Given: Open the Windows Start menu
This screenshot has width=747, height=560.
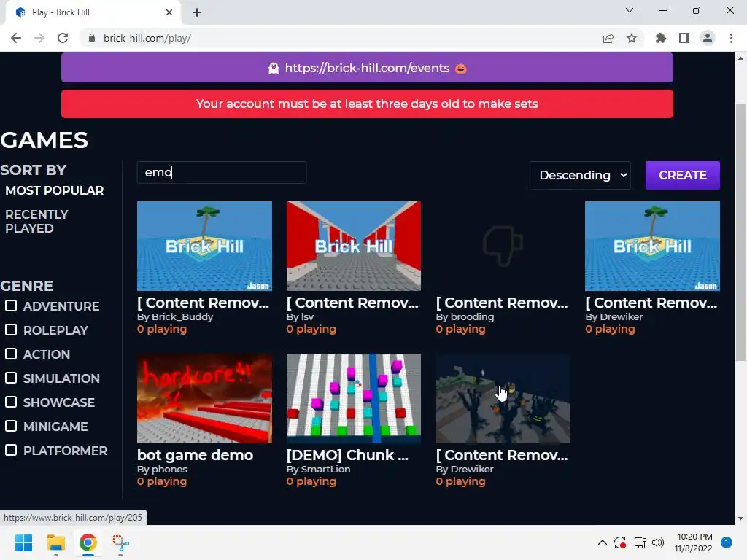Looking at the screenshot, I should click(x=23, y=542).
